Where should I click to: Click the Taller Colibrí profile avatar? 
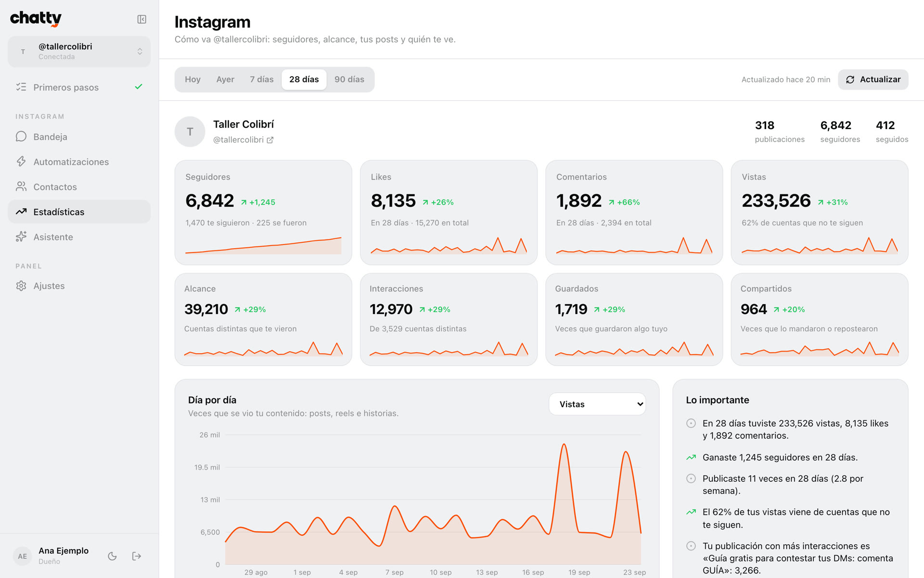190,131
